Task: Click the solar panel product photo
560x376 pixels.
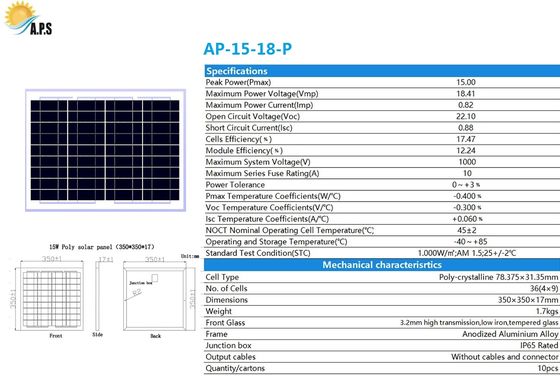Action: click(x=105, y=150)
